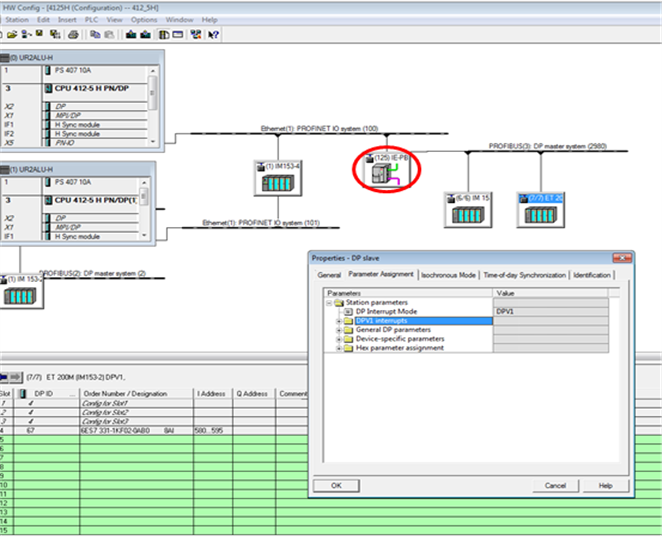Click the Save toolbar icon
Viewport: 662px width, 537px height.
40,34
